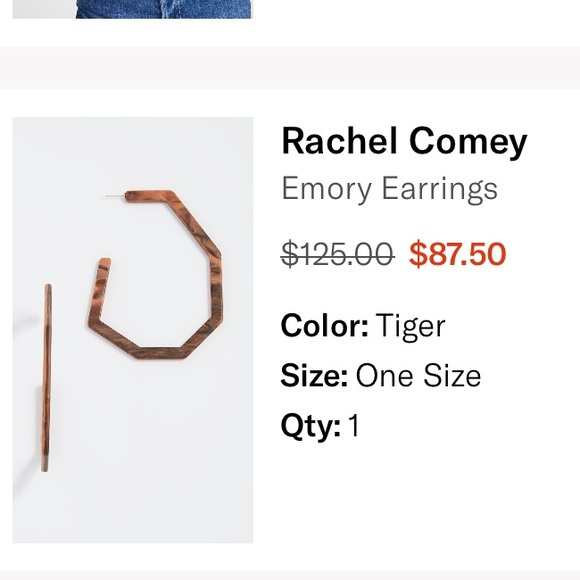Screen dimensions: 580x580
Task: Tap the open end of the hoop earring
Action: click(104, 264)
